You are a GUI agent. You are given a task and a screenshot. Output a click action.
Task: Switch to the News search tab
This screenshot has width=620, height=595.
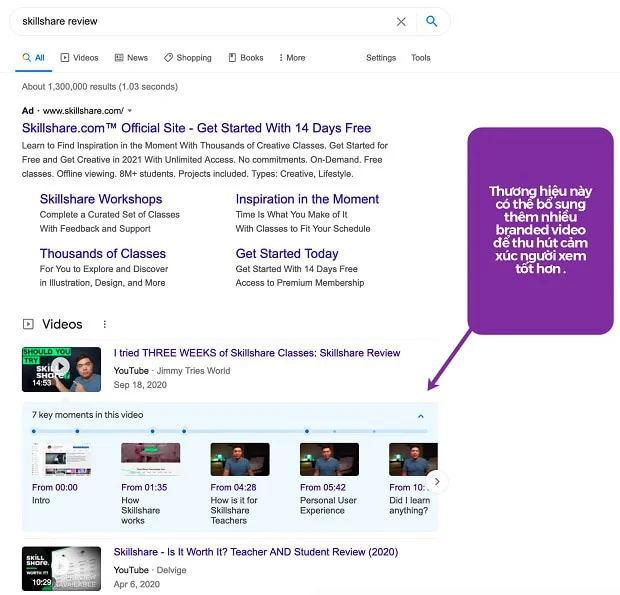(x=131, y=58)
